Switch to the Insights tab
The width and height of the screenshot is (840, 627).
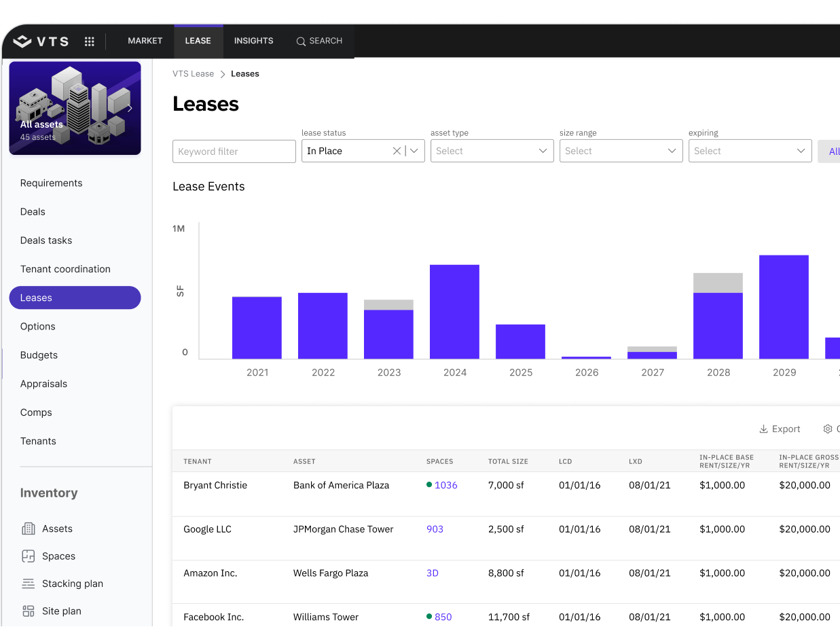pyautogui.click(x=254, y=41)
